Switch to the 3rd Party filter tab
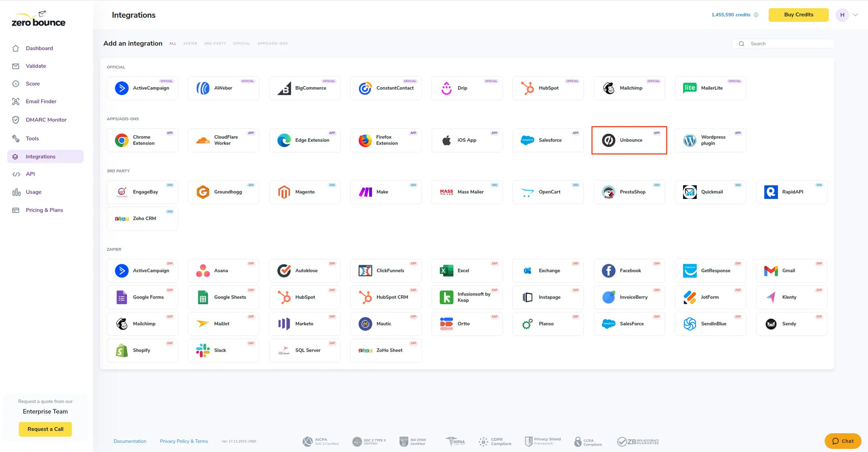The width and height of the screenshot is (868, 452). 215,44
